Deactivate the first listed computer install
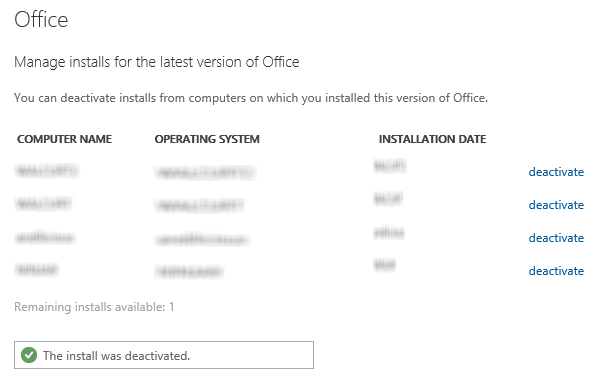 (556, 172)
